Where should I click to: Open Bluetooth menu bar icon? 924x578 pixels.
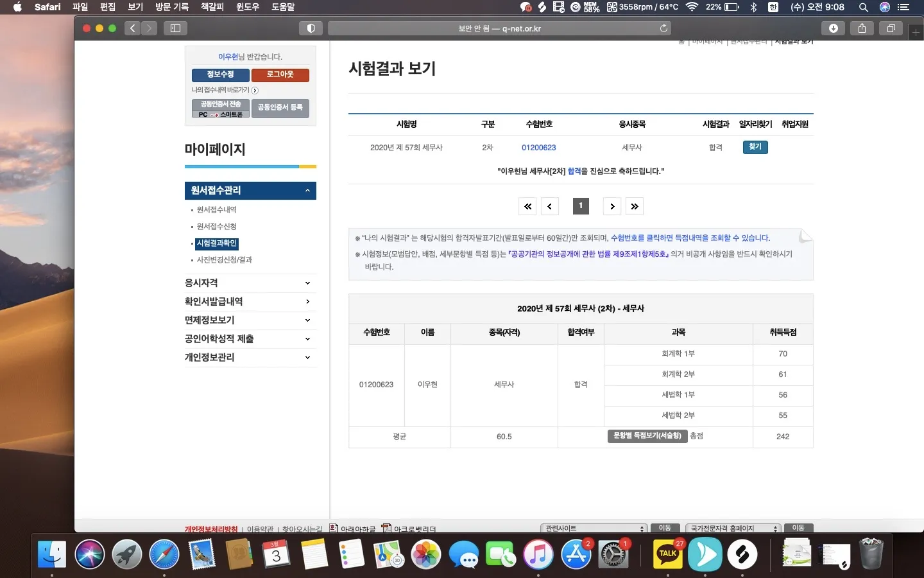tap(754, 7)
